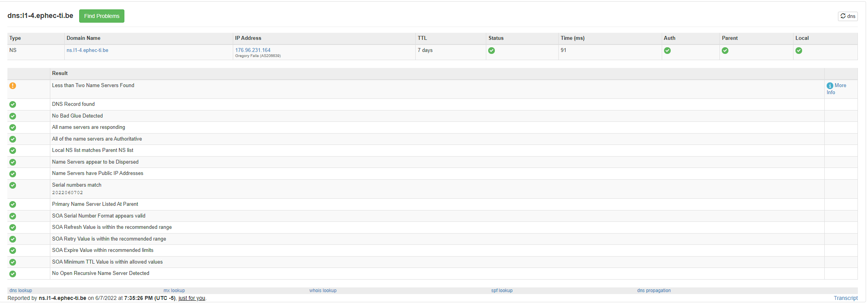Click the Name Servers appear to be Dispersed text
Viewport: 868px width, 305px height.
click(x=95, y=162)
